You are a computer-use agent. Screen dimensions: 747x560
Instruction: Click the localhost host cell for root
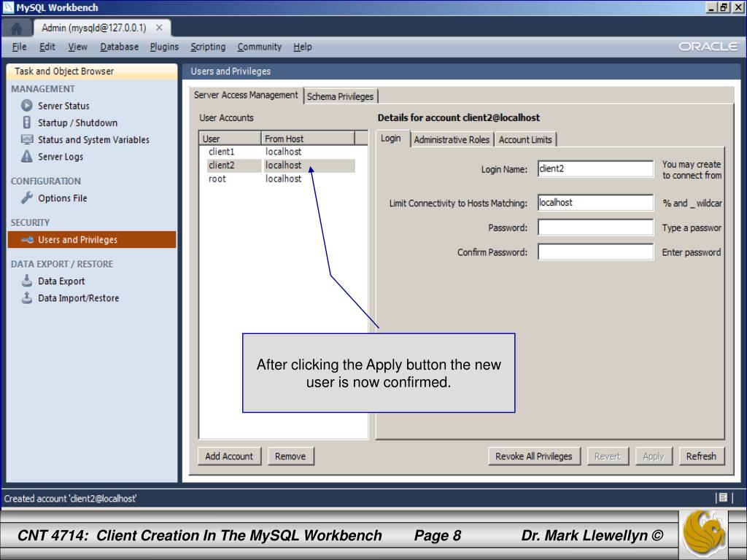point(284,179)
